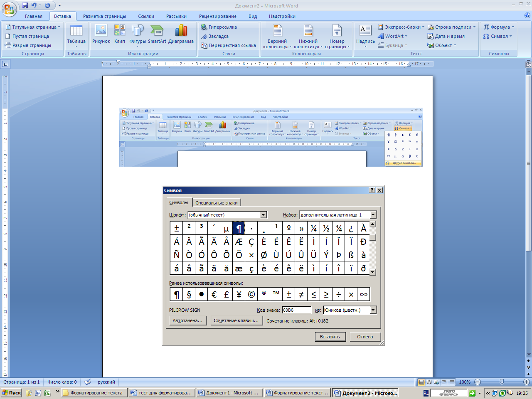532x399 pixels.
Task: Click the zoom out minus button
Action: pyautogui.click(x=478, y=382)
